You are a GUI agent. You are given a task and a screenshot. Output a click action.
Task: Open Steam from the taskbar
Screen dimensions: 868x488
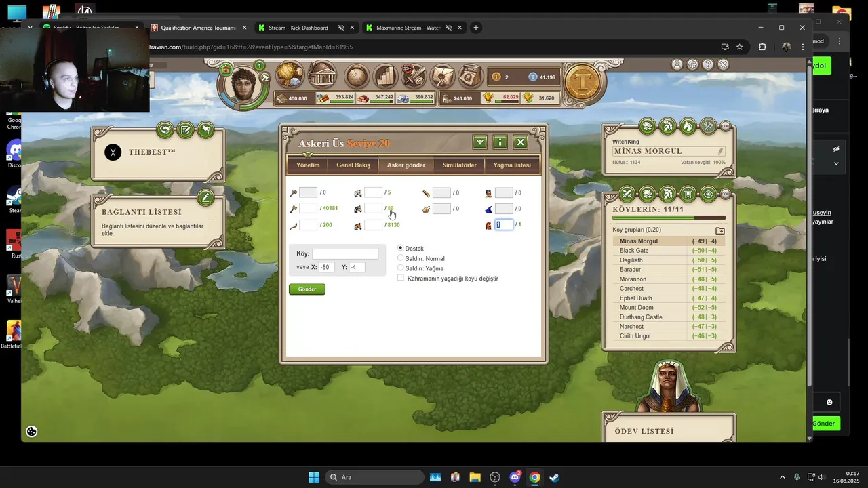[x=554, y=477]
